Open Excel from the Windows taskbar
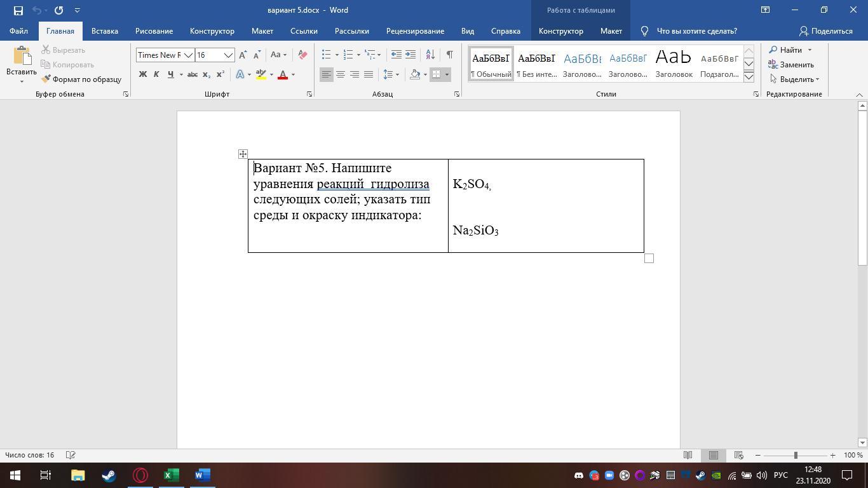This screenshot has width=868, height=488. [x=171, y=475]
